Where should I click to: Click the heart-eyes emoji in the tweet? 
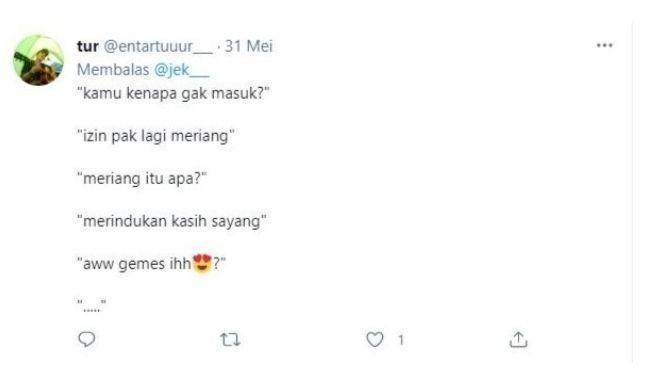[x=202, y=263]
